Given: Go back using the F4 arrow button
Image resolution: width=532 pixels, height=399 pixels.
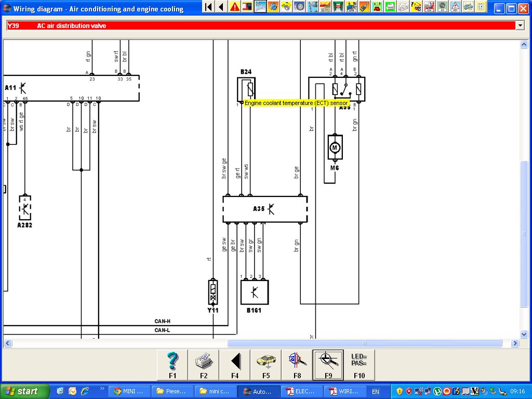Looking at the screenshot, I should [235, 364].
